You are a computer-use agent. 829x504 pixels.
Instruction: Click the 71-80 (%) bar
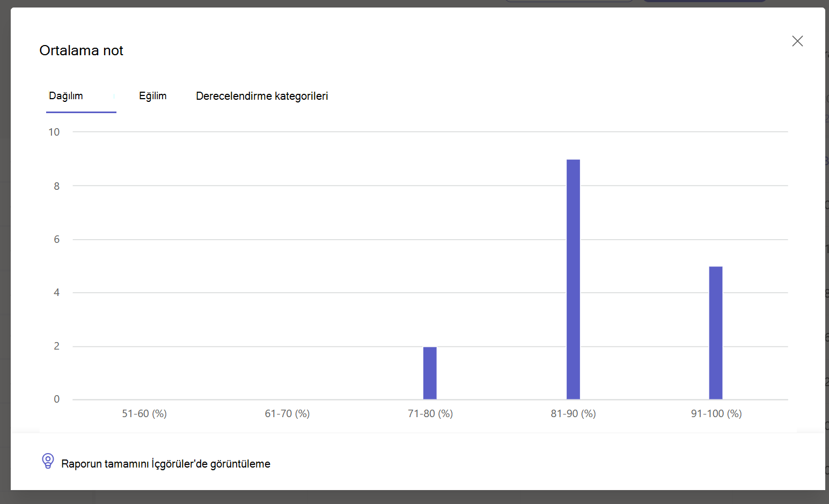[x=430, y=373]
